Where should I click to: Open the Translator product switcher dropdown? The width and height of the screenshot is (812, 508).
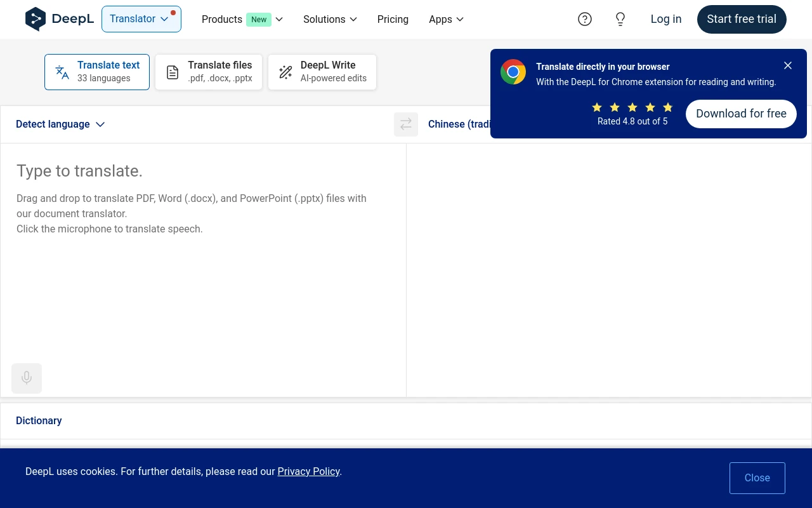(x=141, y=19)
